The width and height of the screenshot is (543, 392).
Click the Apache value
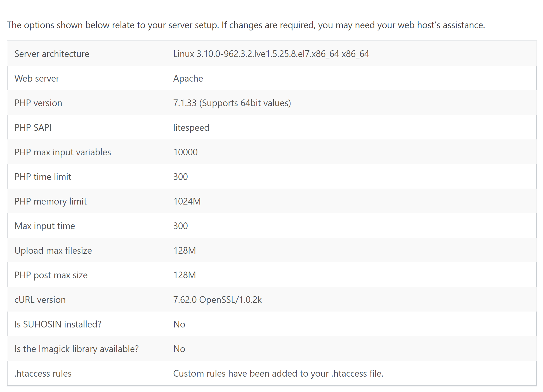(188, 78)
